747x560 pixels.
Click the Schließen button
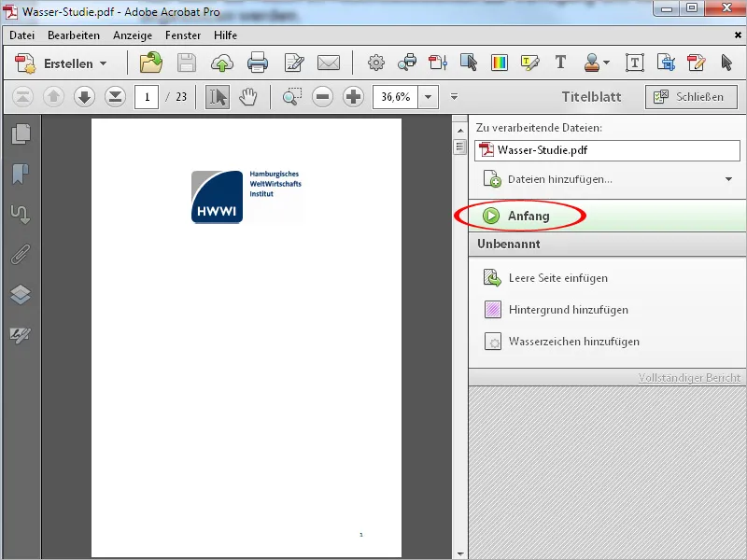[691, 97]
